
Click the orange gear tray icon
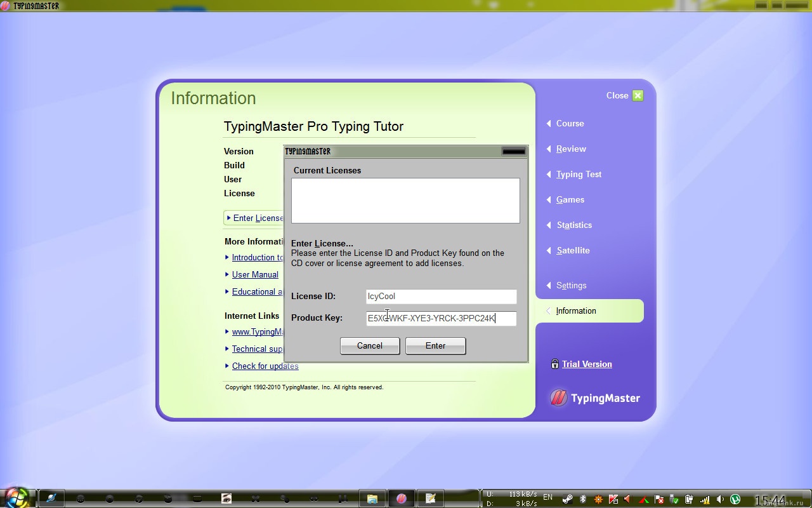click(598, 499)
